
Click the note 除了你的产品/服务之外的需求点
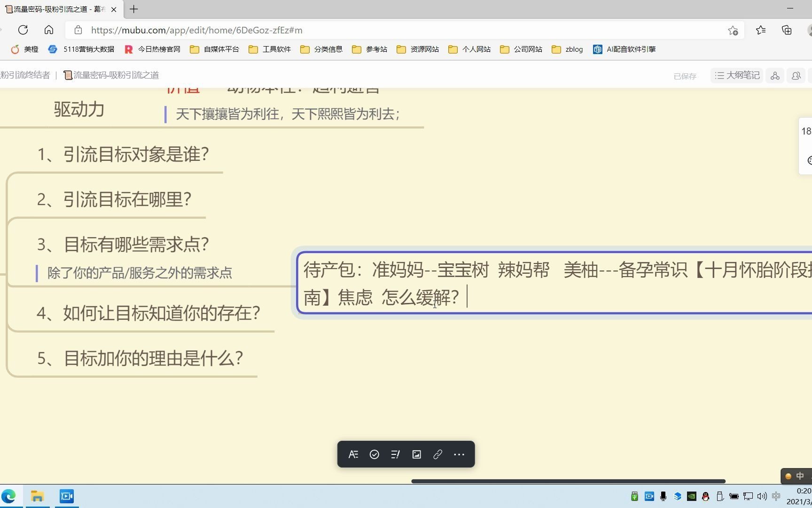point(140,273)
